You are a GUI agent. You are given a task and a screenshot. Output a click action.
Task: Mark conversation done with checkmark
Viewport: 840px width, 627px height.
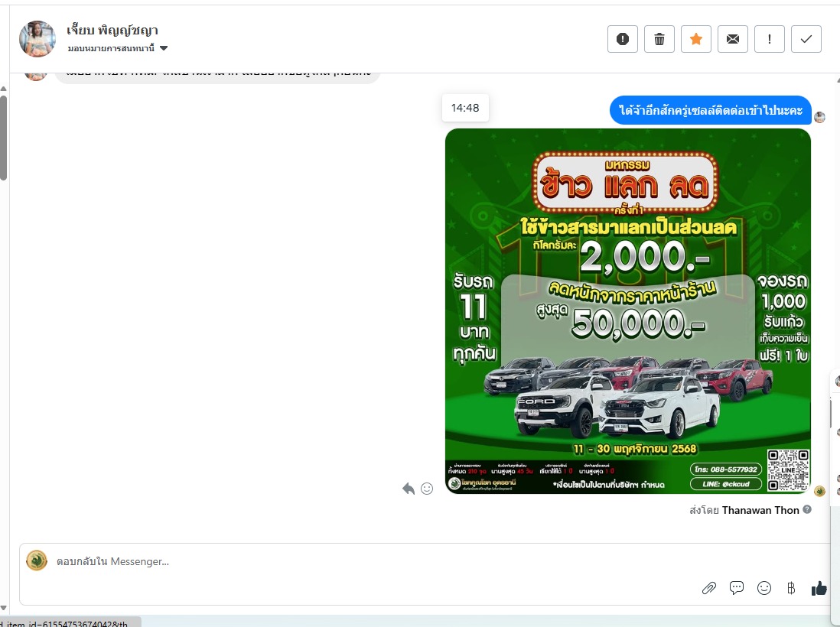click(806, 39)
